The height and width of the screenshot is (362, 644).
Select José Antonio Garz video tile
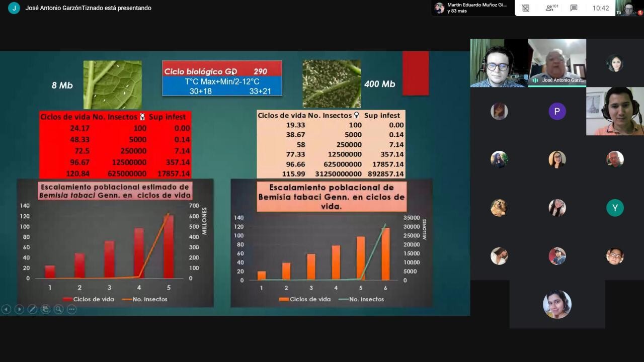click(x=557, y=63)
